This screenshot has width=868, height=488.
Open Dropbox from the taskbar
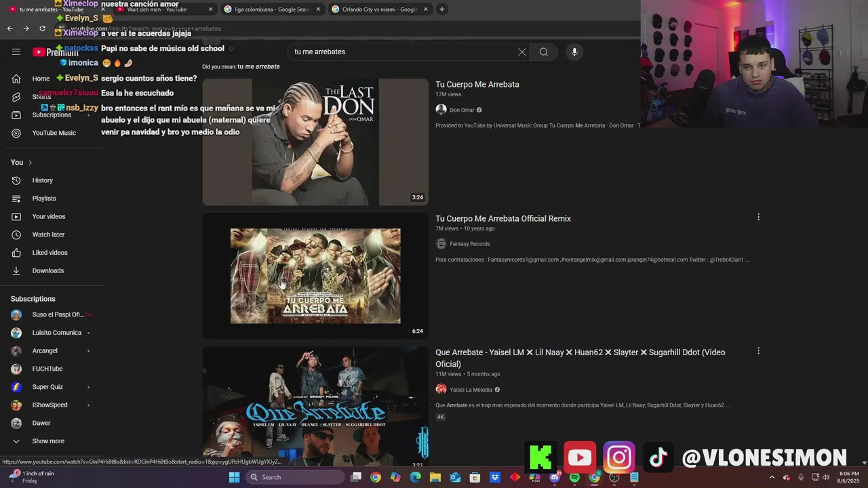(x=495, y=477)
